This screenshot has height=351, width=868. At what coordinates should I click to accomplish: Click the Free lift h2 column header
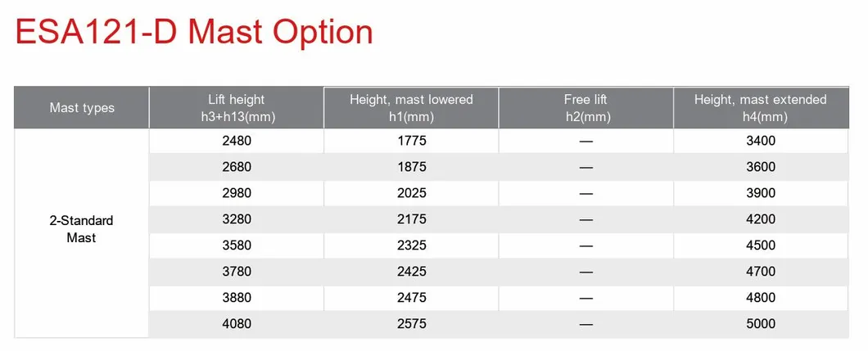tap(585, 108)
